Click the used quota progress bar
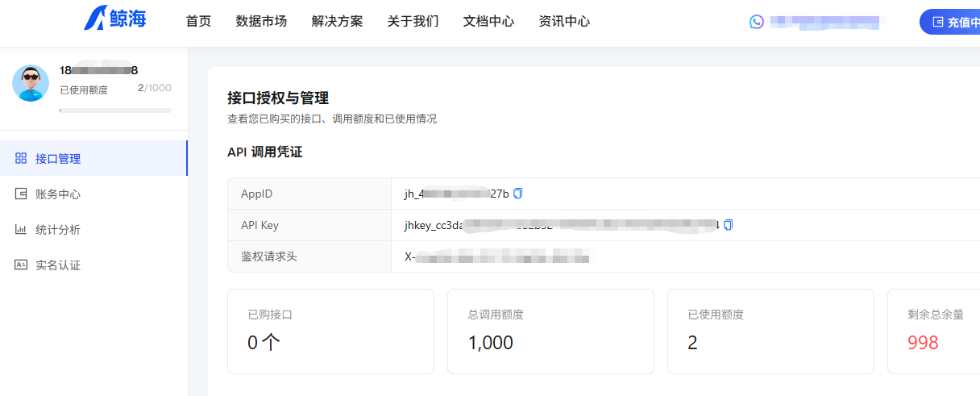 click(x=115, y=110)
